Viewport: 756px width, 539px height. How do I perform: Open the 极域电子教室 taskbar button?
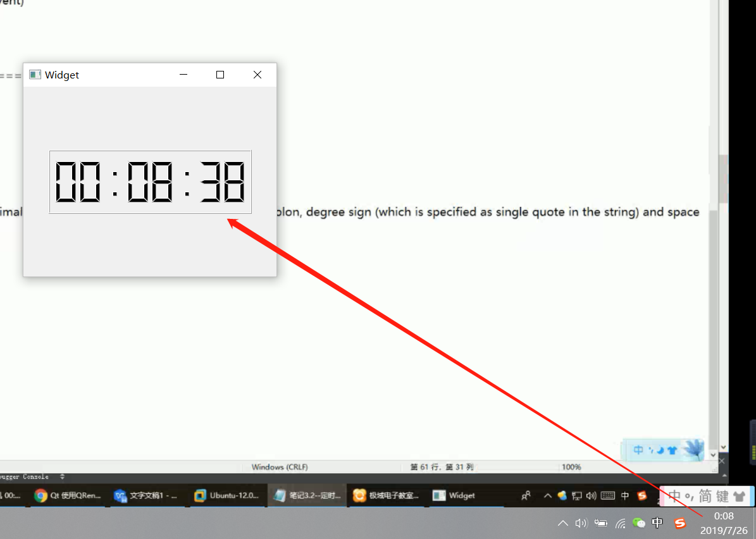(x=387, y=495)
